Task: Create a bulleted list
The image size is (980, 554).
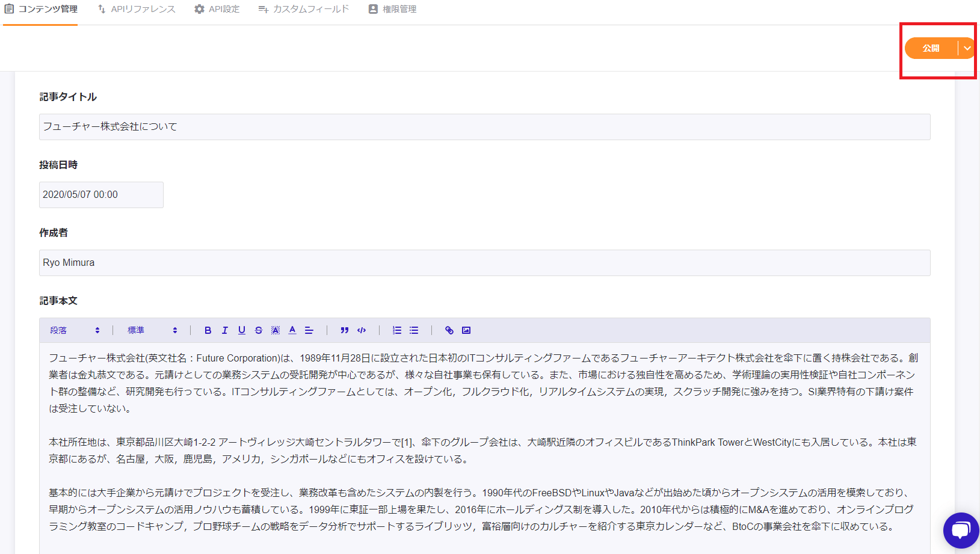Action: click(x=414, y=330)
